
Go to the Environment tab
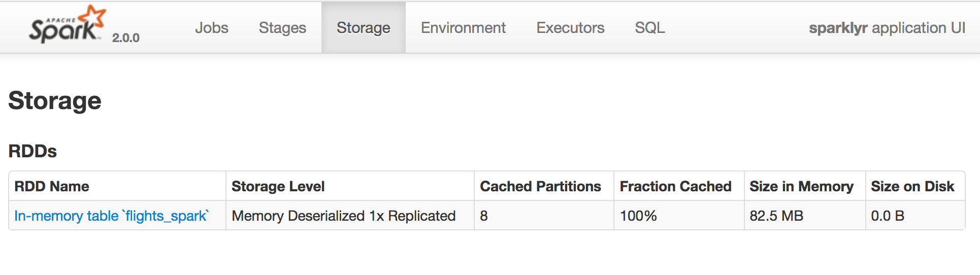463,28
